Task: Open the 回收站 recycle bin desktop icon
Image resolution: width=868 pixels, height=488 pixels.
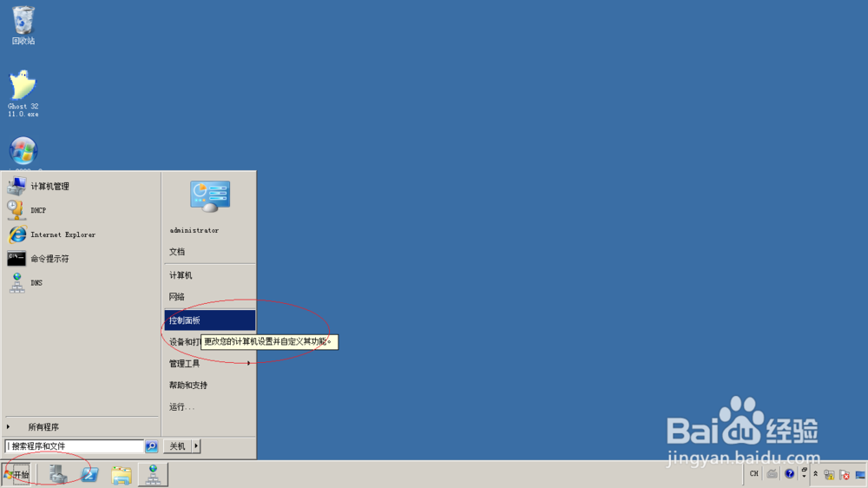Action: pos(23,25)
